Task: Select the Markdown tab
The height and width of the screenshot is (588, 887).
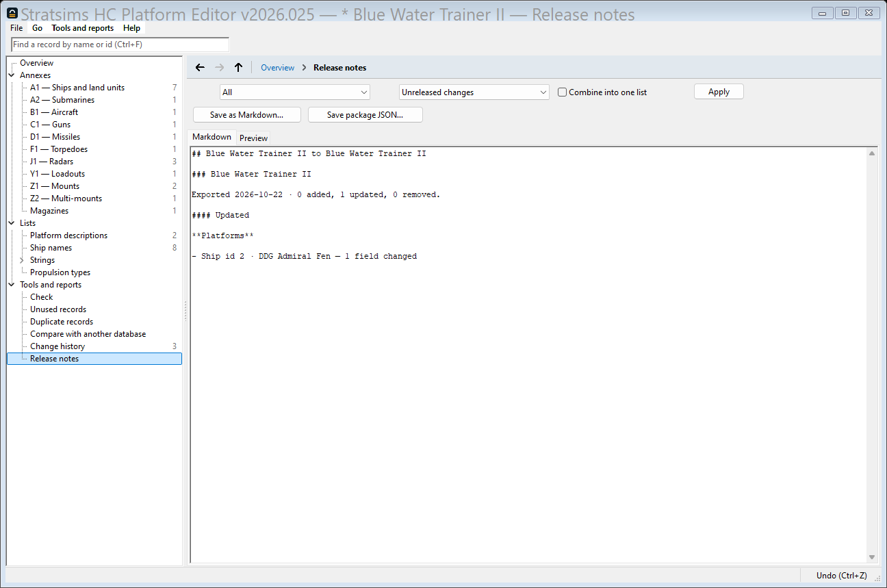Action: click(211, 137)
